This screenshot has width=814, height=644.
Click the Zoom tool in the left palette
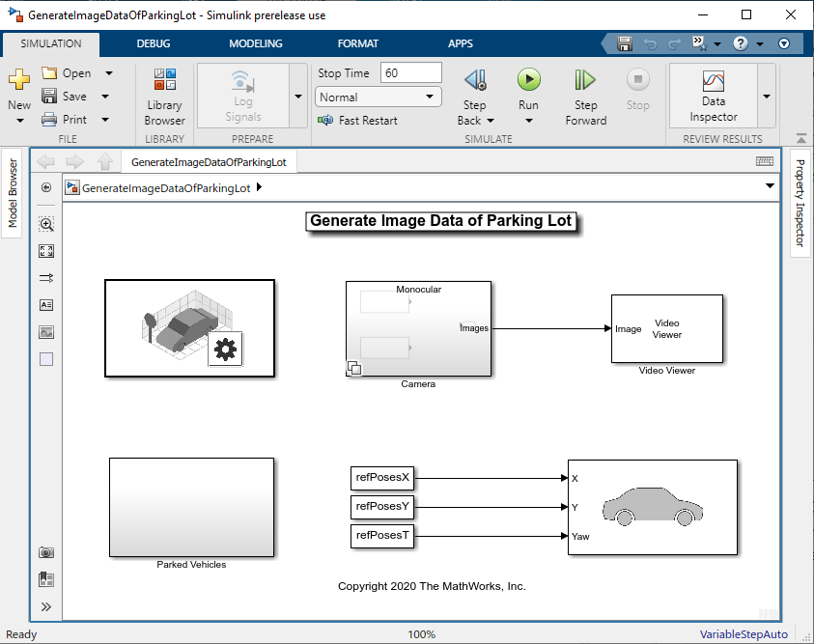46,224
